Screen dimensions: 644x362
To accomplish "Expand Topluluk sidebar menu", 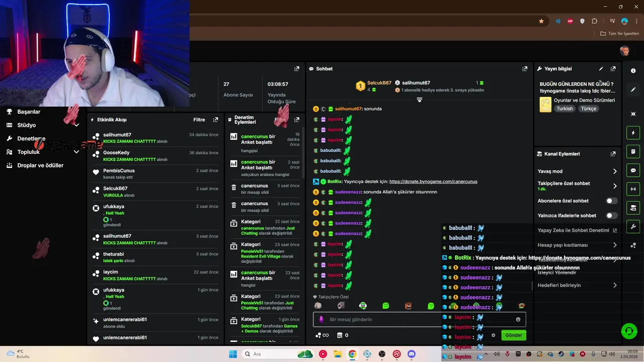I will (x=76, y=152).
